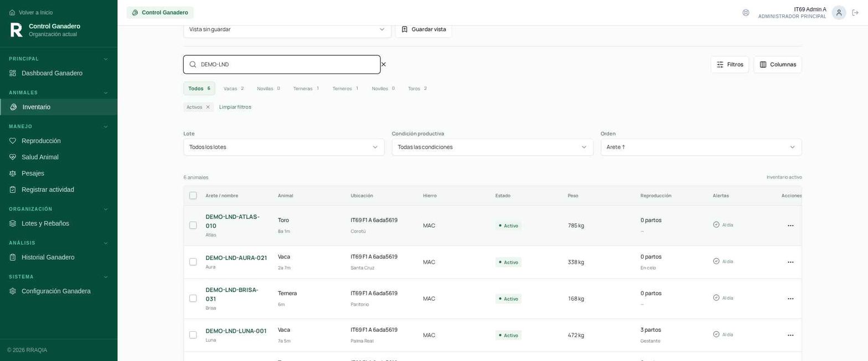Remove the Activos filter chip with its X

208,107
